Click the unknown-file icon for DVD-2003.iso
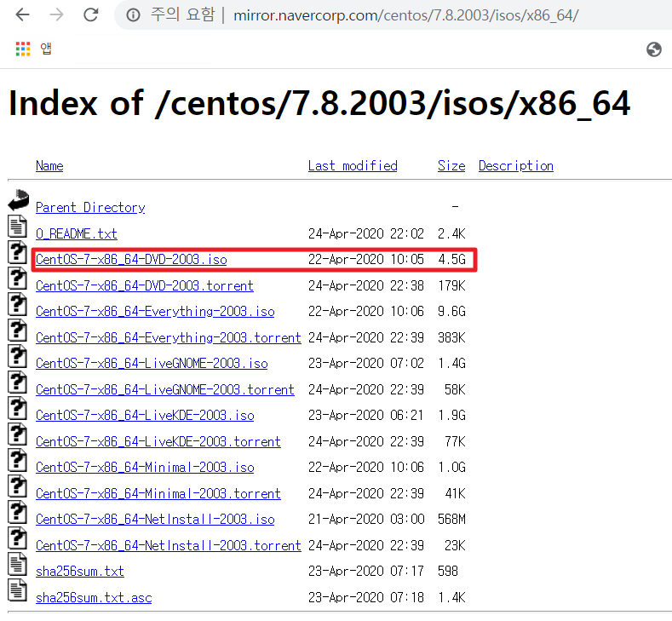This screenshot has width=672, height=621. 18,252
